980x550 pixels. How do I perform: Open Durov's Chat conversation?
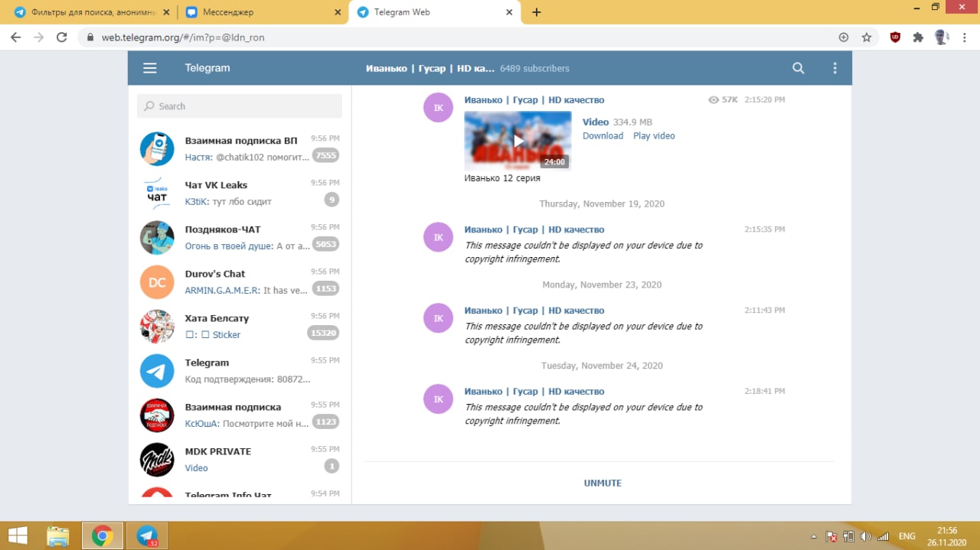click(240, 282)
